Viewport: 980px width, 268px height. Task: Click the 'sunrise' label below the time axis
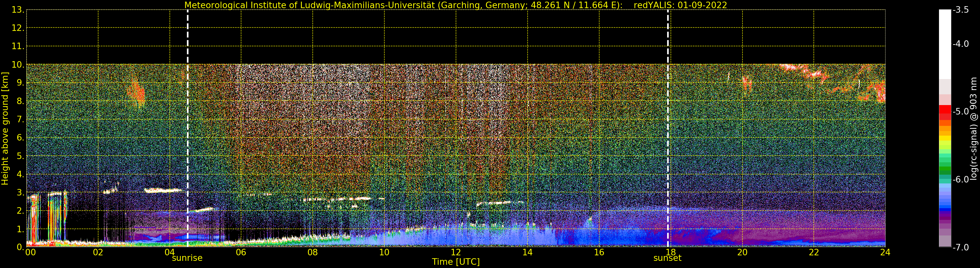coord(187,258)
